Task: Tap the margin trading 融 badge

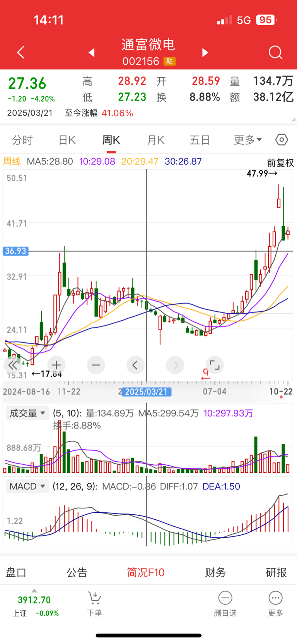Action: coord(169,62)
